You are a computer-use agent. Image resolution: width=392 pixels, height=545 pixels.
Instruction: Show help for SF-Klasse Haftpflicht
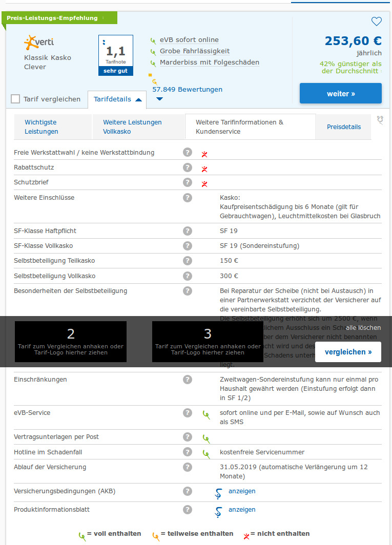coord(188,231)
